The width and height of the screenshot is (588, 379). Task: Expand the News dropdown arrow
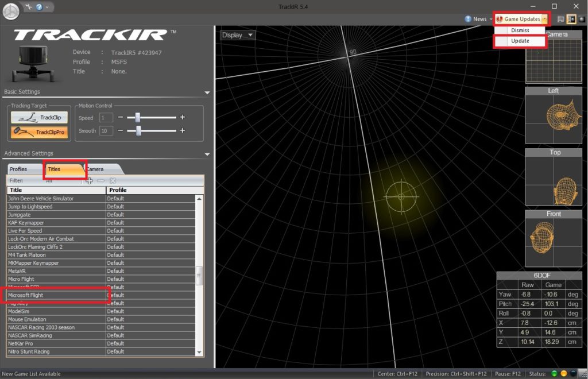(491, 19)
